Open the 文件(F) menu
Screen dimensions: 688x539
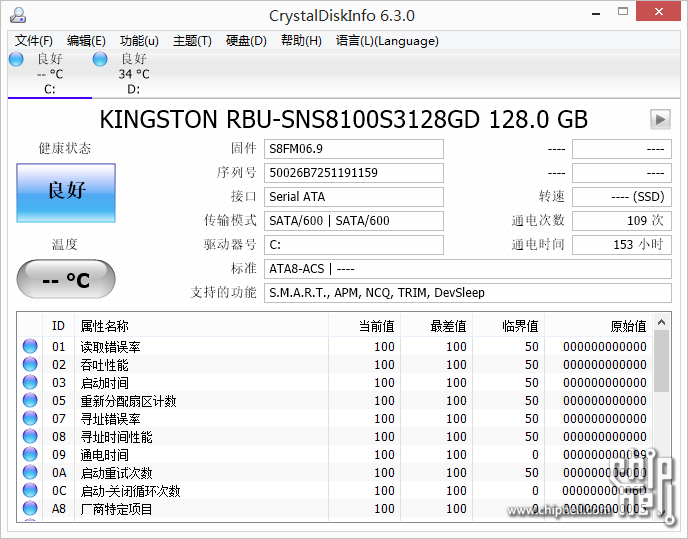pos(34,41)
